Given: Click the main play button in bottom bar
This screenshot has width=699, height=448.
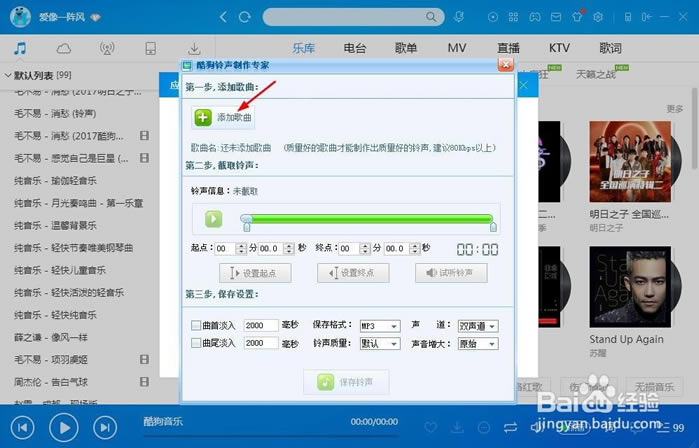Looking at the screenshot, I should coord(64,427).
